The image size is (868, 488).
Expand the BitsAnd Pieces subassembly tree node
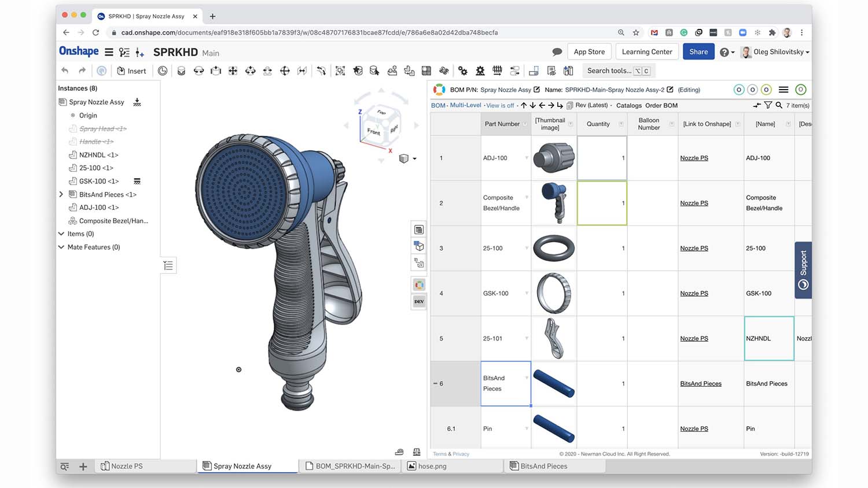click(x=61, y=194)
